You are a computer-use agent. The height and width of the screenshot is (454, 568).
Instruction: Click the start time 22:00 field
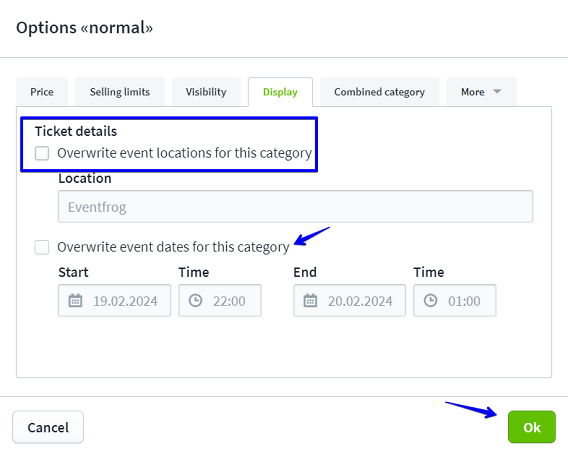pyautogui.click(x=220, y=301)
